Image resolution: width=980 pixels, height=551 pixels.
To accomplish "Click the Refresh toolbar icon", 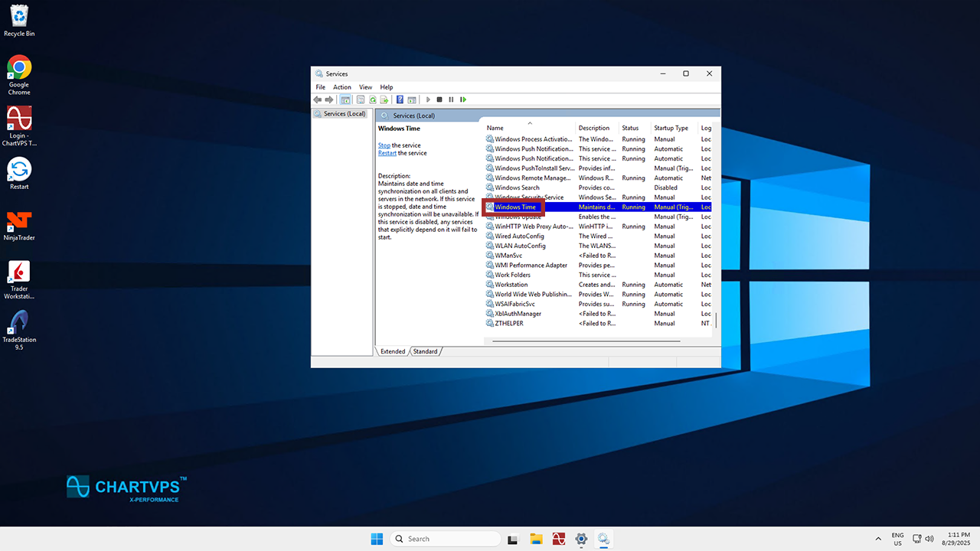I will pos(373,99).
